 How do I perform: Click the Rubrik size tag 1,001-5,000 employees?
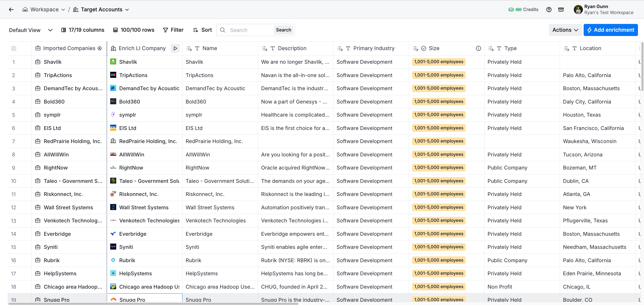click(439, 260)
